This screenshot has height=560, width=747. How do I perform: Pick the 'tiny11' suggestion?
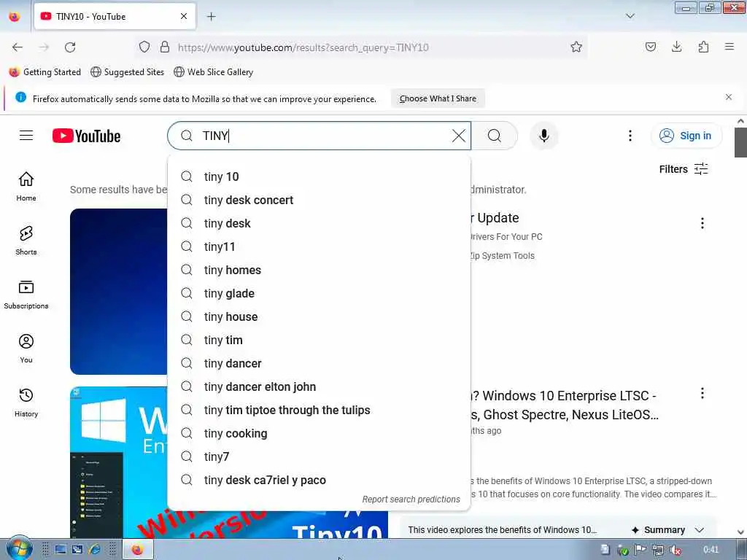[320, 246]
